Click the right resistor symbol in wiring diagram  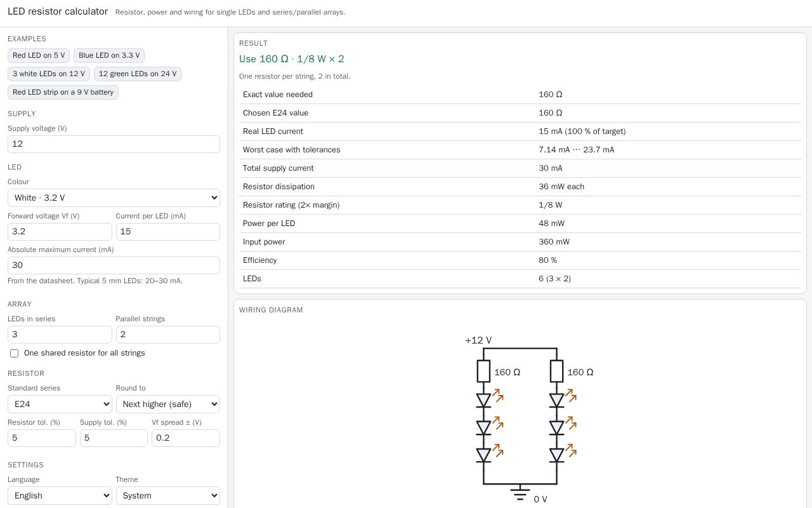pos(556,371)
